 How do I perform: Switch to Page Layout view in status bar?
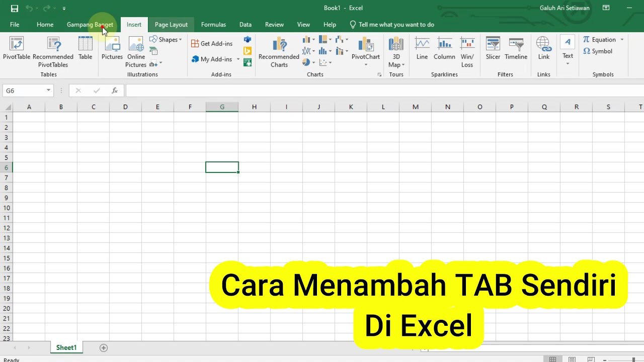pyautogui.click(x=572, y=359)
